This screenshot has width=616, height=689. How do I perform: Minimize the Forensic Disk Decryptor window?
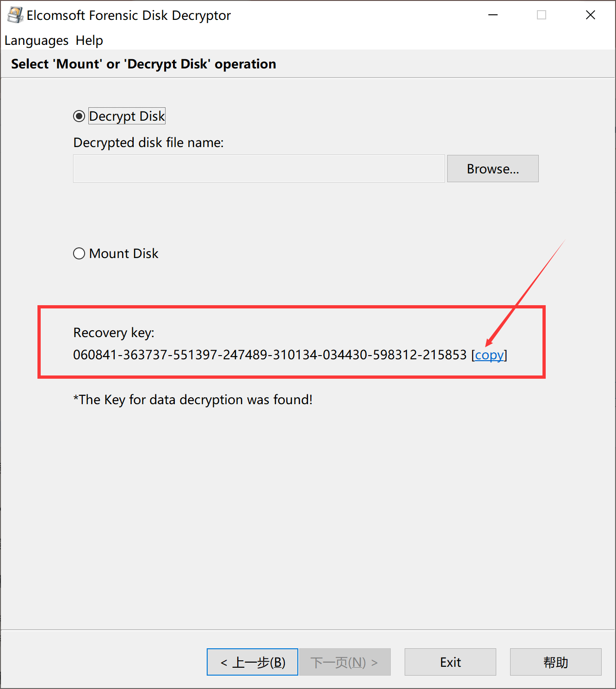tap(493, 15)
